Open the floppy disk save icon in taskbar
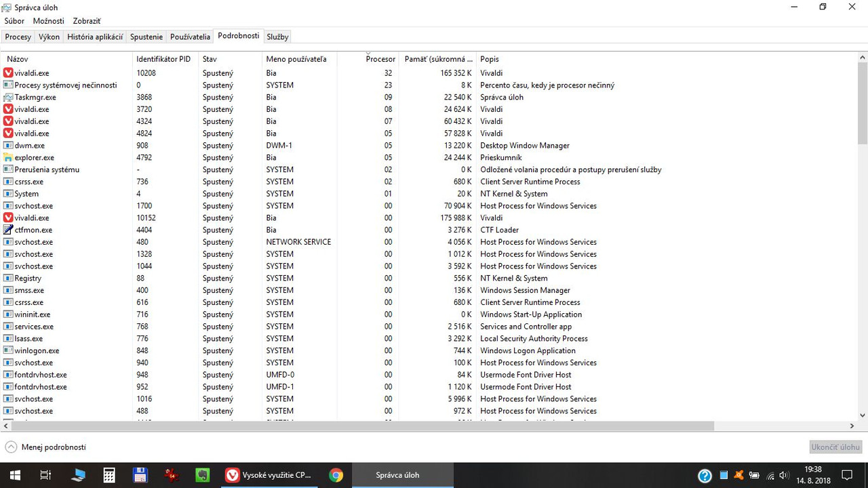 click(140, 475)
